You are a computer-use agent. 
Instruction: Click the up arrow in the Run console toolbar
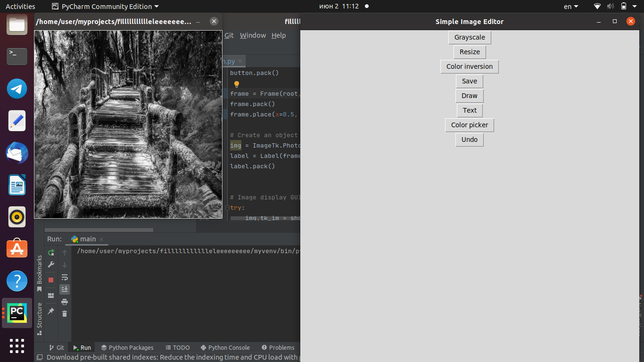pyautogui.click(x=65, y=253)
